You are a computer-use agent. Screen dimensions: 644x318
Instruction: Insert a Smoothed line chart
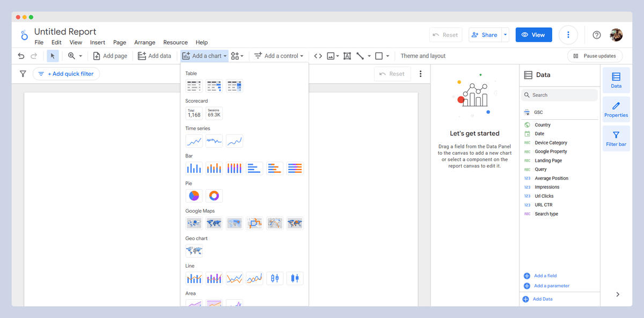click(x=255, y=278)
